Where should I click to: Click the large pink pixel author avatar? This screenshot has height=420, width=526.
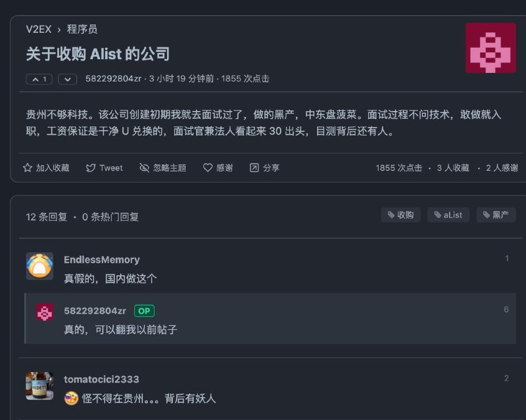pyautogui.click(x=490, y=48)
